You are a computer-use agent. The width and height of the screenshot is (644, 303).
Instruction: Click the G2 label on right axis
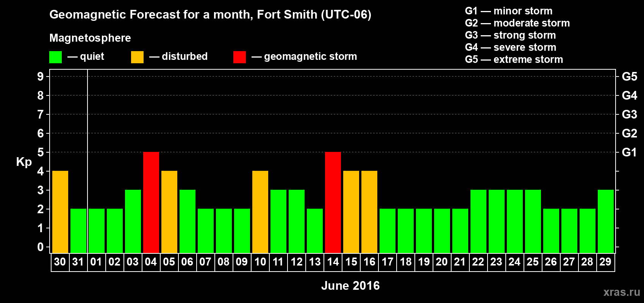click(x=630, y=133)
